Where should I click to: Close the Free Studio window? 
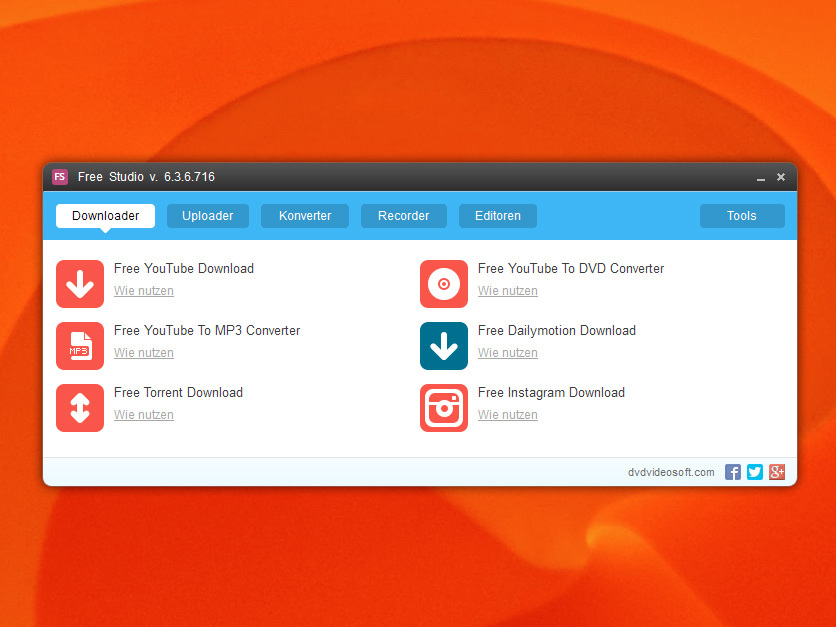click(x=781, y=177)
